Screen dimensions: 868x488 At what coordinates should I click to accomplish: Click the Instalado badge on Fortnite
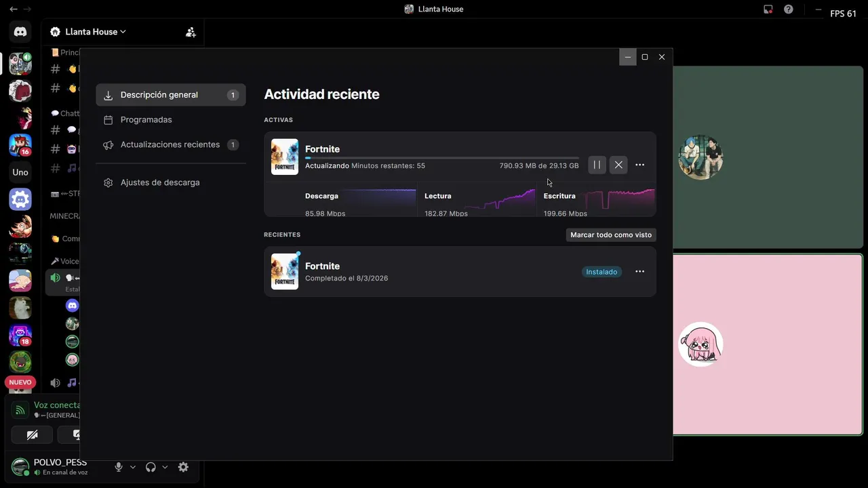click(601, 272)
